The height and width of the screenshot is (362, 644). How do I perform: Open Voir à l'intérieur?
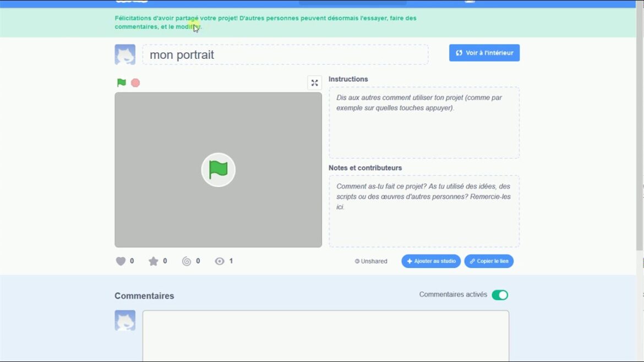pos(483,53)
